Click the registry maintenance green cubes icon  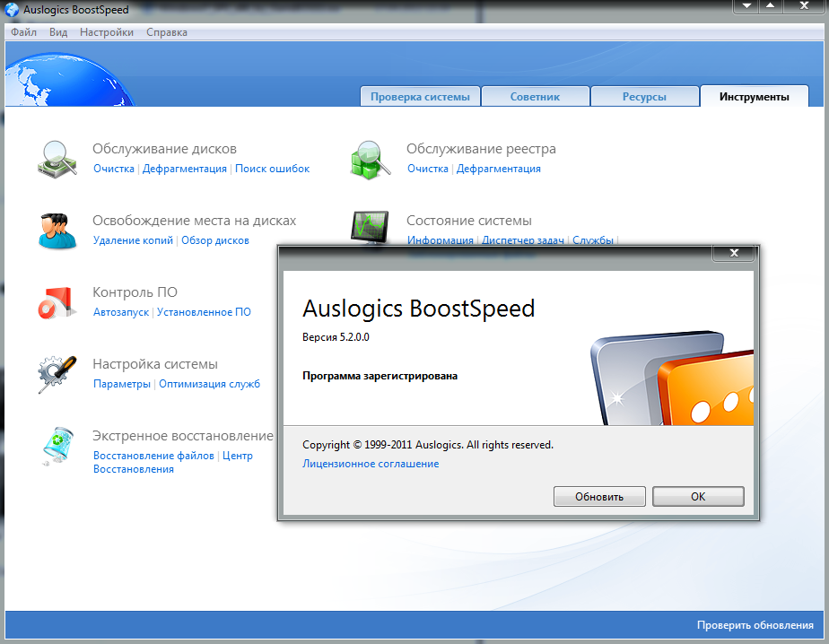tap(370, 159)
